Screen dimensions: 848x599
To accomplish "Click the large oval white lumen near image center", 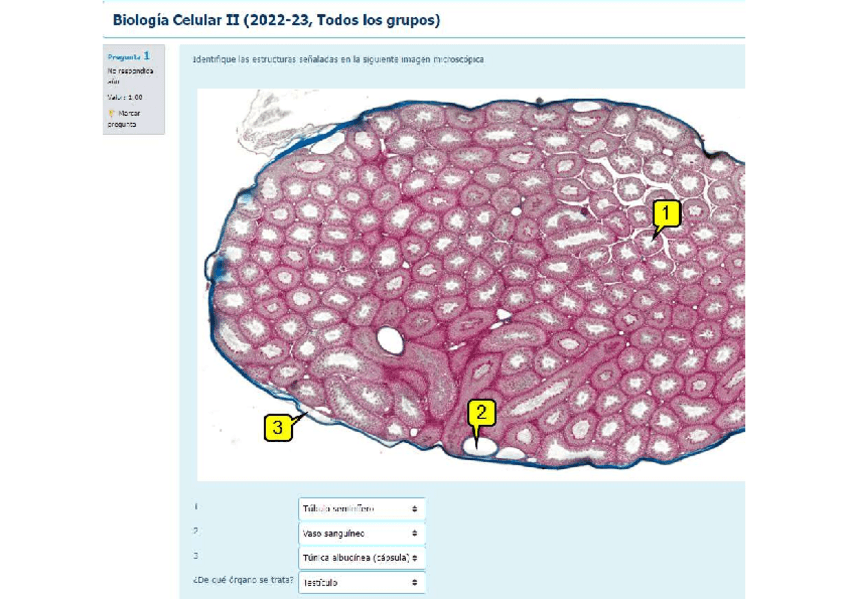I will tap(390, 342).
